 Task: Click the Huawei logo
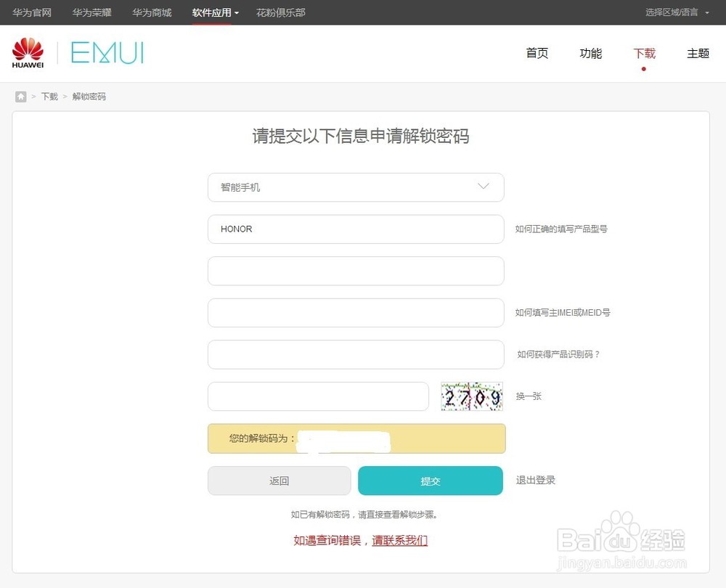coord(28,53)
